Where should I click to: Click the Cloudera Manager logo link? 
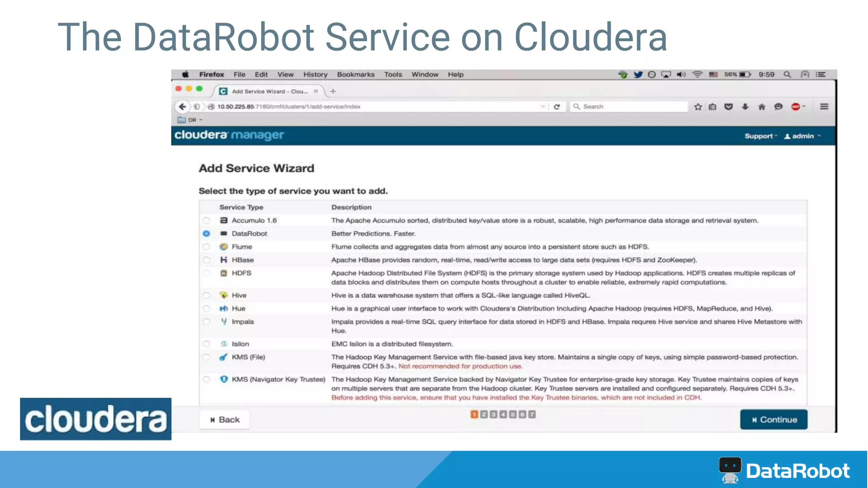tap(229, 135)
